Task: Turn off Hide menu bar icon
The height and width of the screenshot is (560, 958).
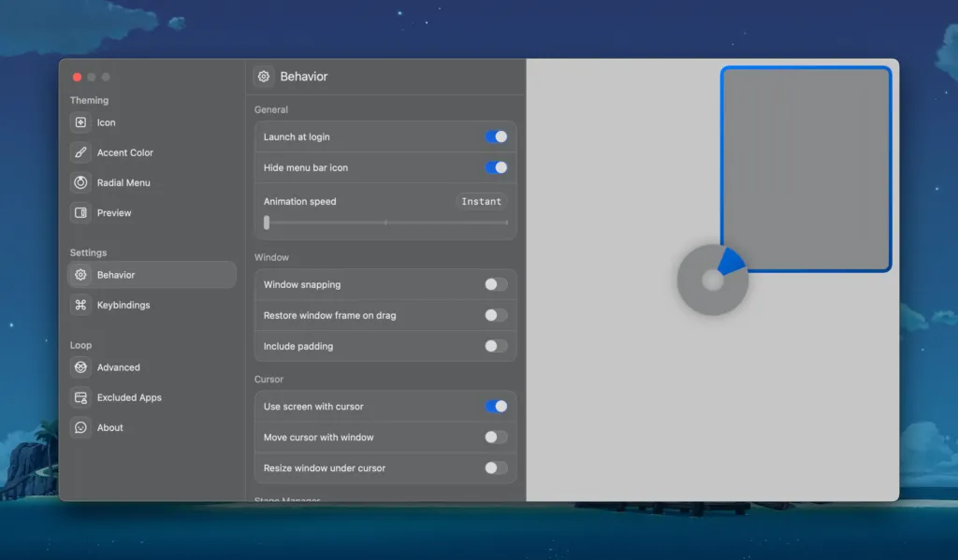Action: (496, 167)
